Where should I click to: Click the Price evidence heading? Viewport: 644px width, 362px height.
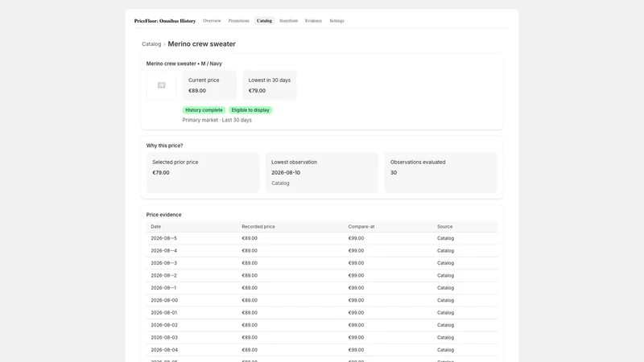164,215
